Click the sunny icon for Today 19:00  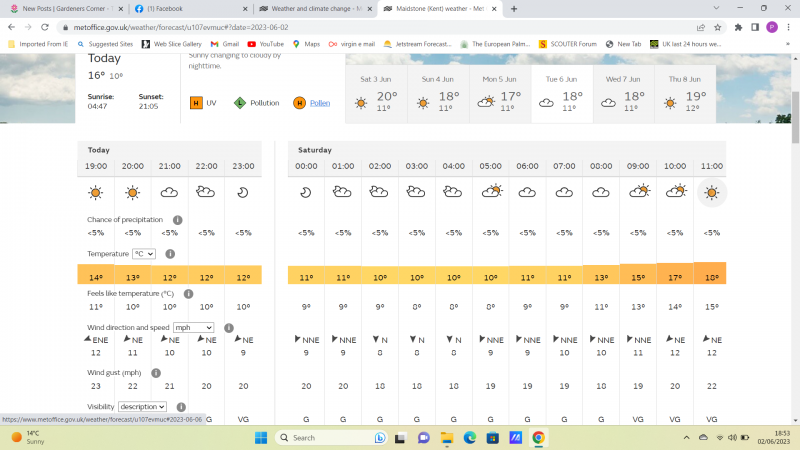coord(95,192)
